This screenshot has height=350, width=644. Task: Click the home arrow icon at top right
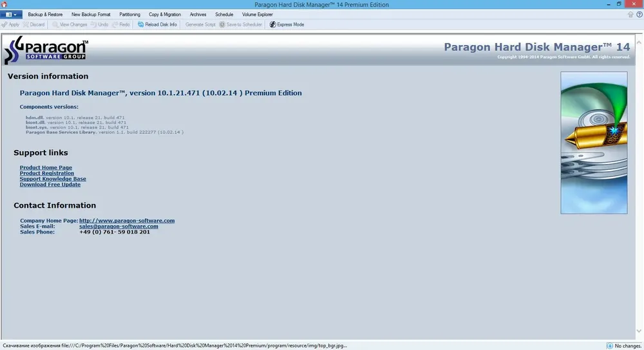pyautogui.click(x=630, y=14)
